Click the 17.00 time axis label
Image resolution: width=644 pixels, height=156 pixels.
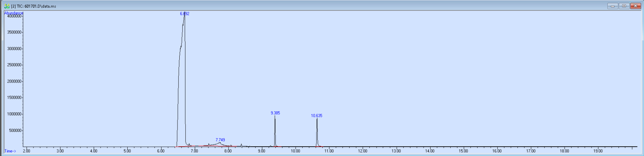point(531,151)
